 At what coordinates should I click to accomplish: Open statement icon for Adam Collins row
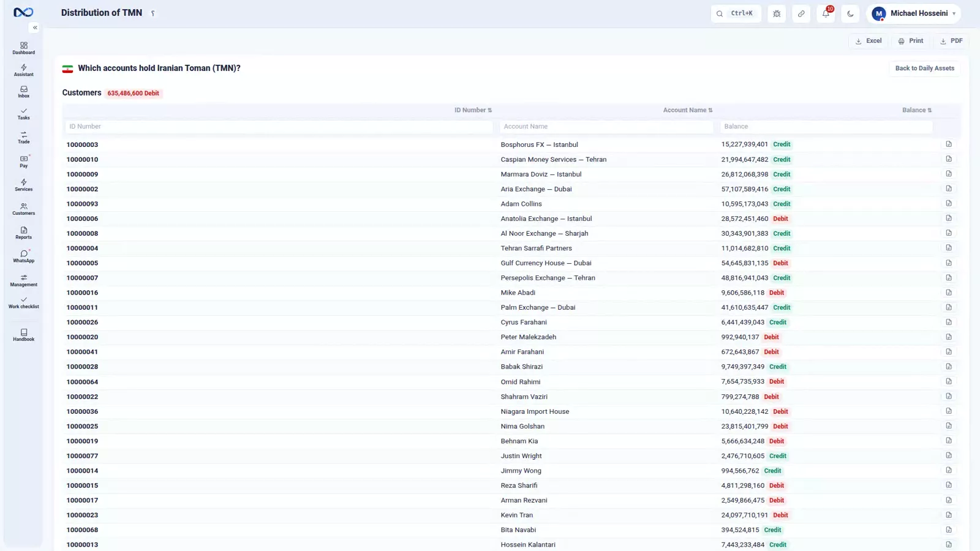[x=949, y=204]
